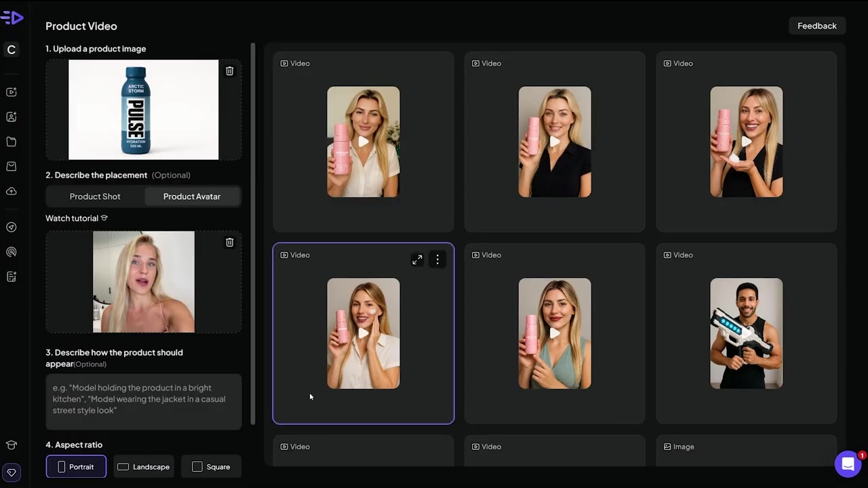Play the video of woman touching her cheek
This screenshot has width=868, height=488.
tap(363, 333)
